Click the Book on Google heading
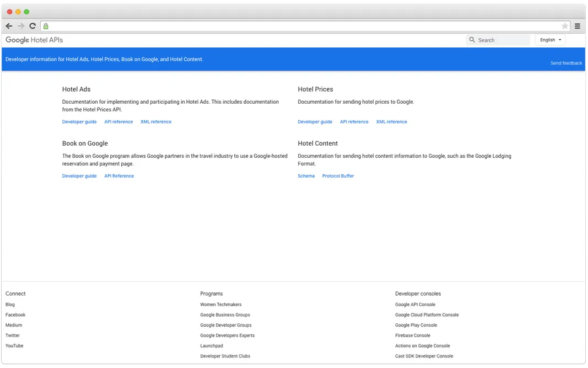This screenshot has width=588, height=368. (85, 143)
